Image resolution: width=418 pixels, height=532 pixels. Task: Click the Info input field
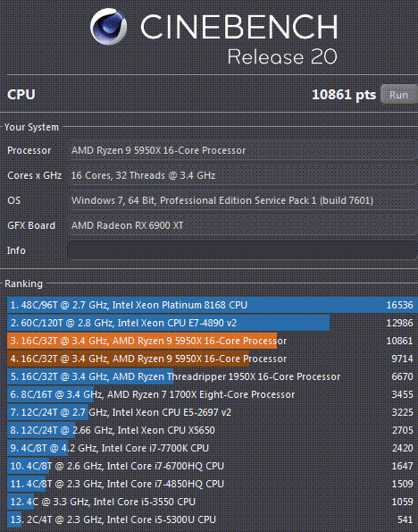242,250
